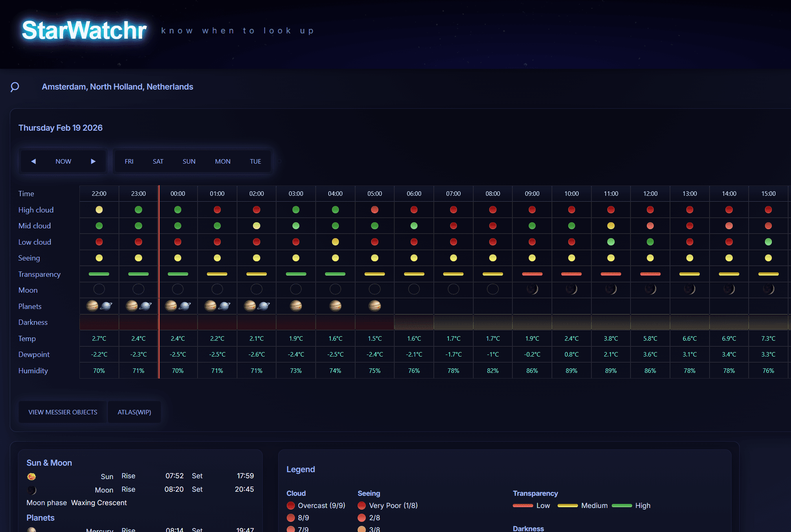Click the moon icon next to Moon rise time

click(x=31, y=490)
